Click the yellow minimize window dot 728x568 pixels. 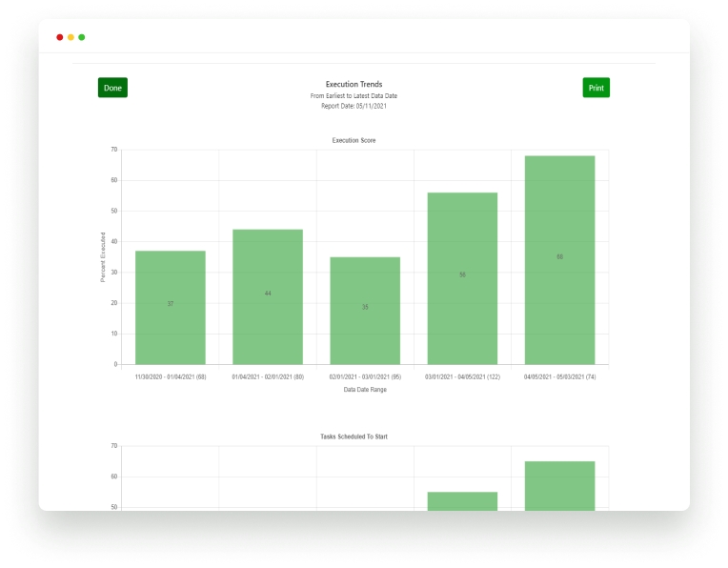click(x=71, y=37)
